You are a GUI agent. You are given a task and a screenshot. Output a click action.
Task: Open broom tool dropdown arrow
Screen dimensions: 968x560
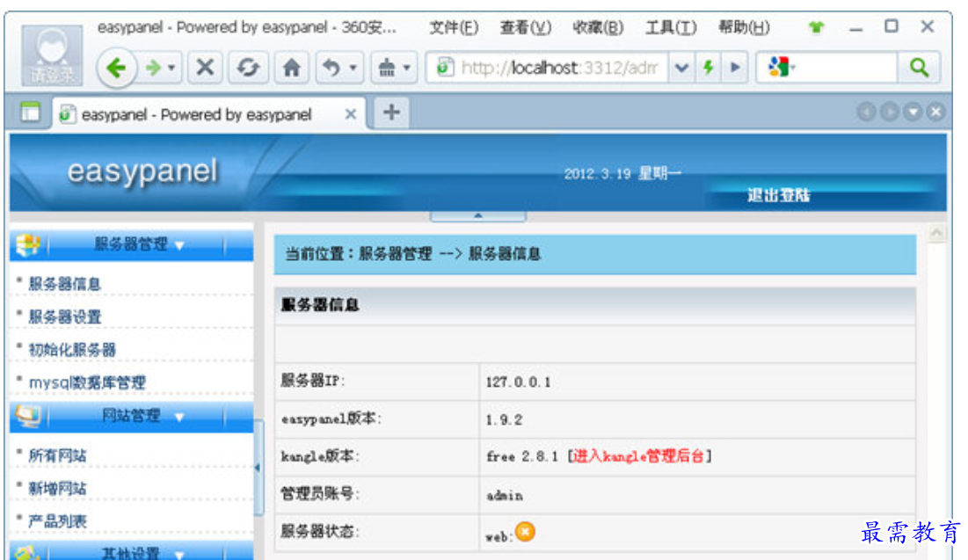pyautogui.click(x=407, y=68)
